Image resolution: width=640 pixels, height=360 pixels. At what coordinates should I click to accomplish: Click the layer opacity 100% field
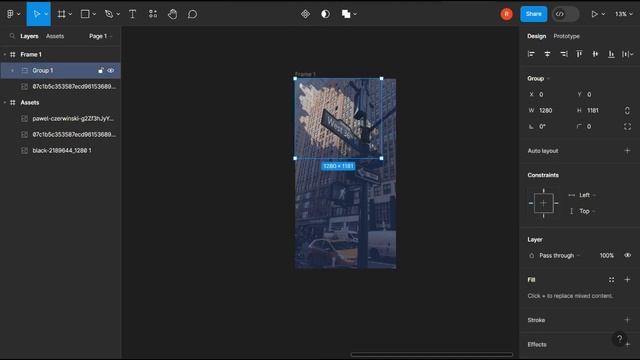[x=607, y=256]
